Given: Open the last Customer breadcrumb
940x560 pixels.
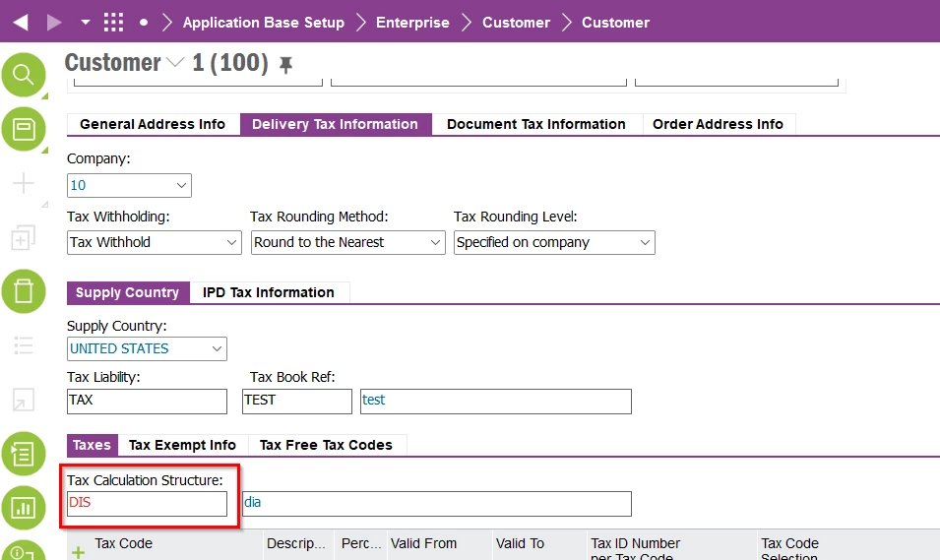Looking at the screenshot, I should pyautogui.click(x=616, y=23).
